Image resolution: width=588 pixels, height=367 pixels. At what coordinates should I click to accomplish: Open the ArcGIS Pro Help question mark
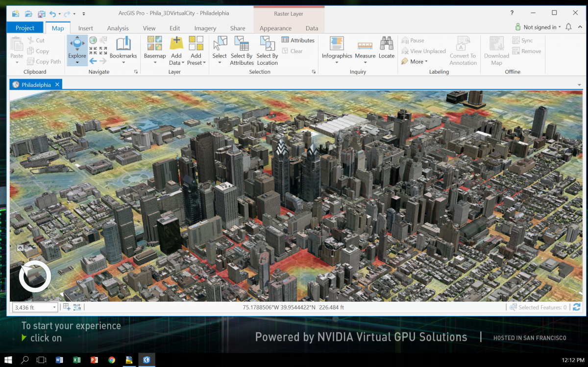pos(512,13)
